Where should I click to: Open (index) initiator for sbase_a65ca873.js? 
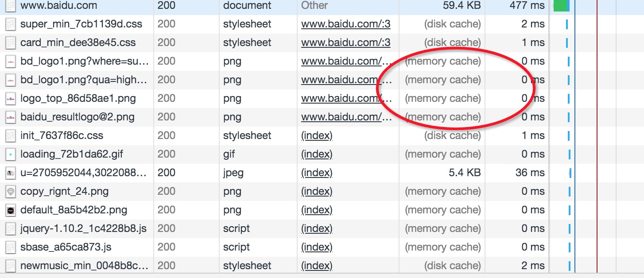(x=317, y=247)
